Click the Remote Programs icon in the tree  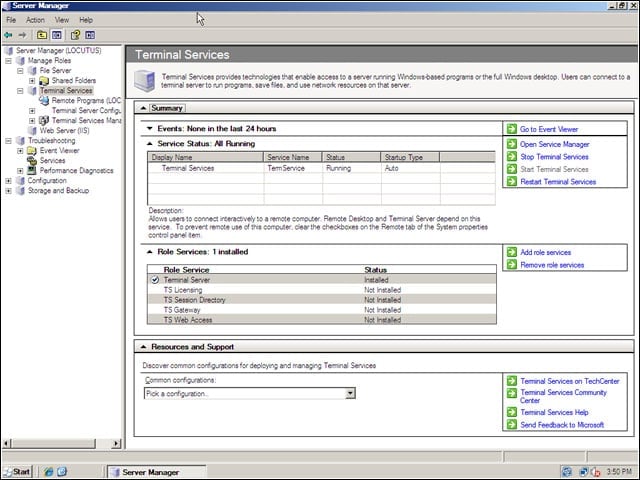(x=44, y=100)
